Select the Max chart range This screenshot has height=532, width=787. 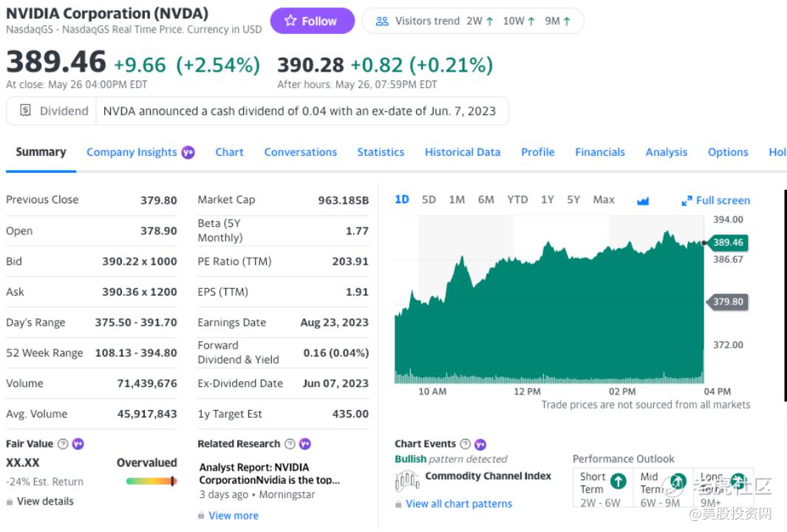tap(604, 199)
